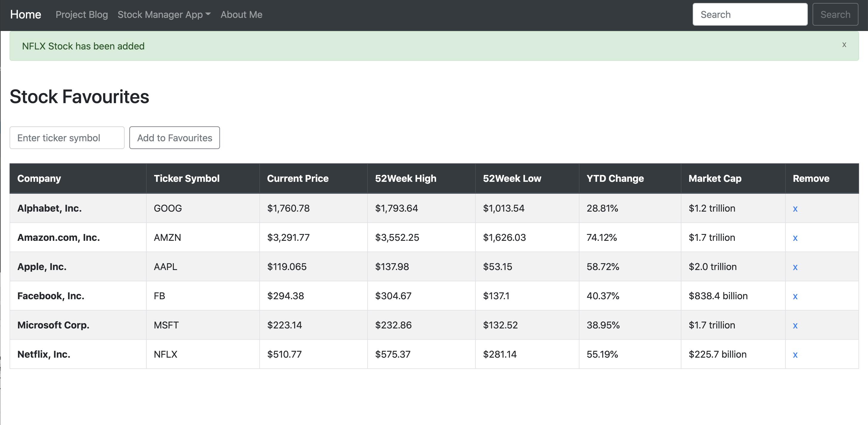Image resolution: width=868 pixels, height=425 pixels.
Task: Open the About Me page
Action: [241, 15]
